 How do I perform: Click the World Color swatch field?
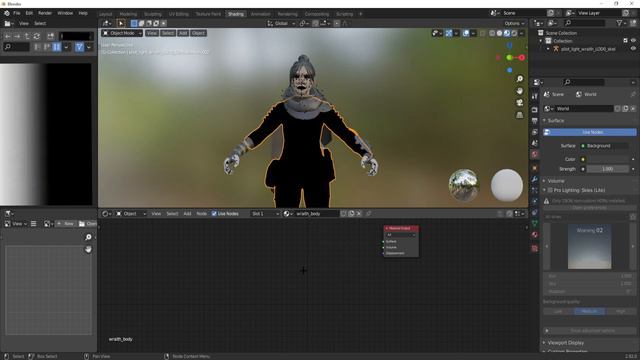pyautogui.click(x=608, y=159)
